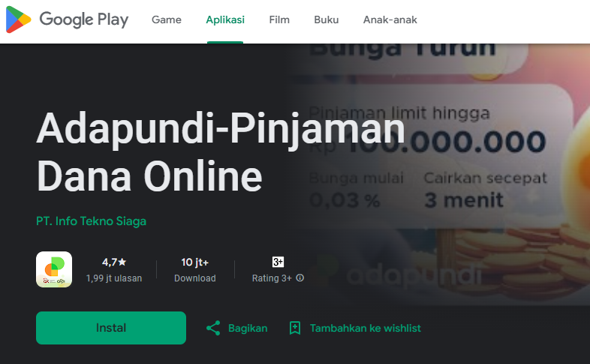This screenshot has height=364, width=590.
Task: Click the star next to 4,7 rating
Action: [x=122, y=262]
